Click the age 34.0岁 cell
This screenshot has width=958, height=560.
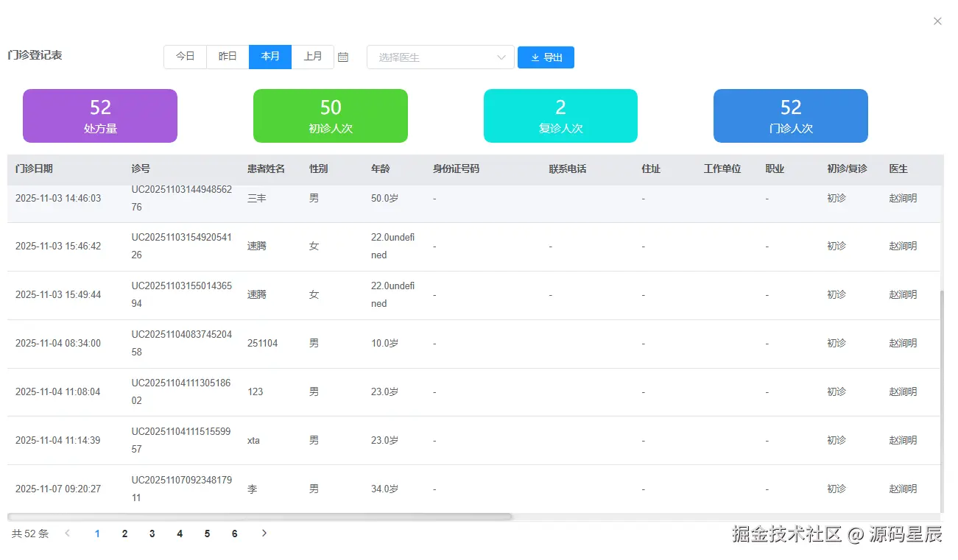click(x=384, y=489)
